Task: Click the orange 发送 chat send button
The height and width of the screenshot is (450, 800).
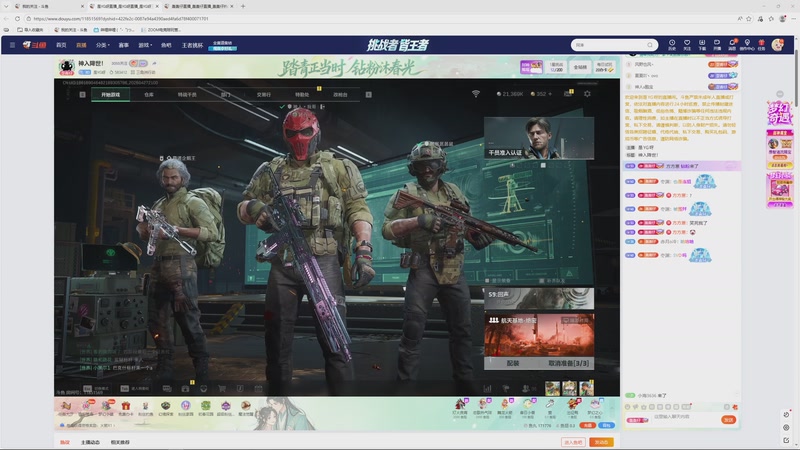Action: [x=729, y=419]
